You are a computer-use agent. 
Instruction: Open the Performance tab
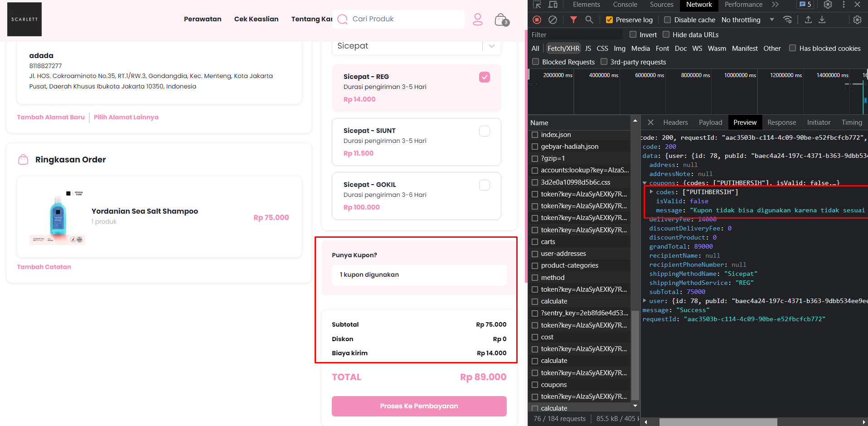(x=743, y=5)
